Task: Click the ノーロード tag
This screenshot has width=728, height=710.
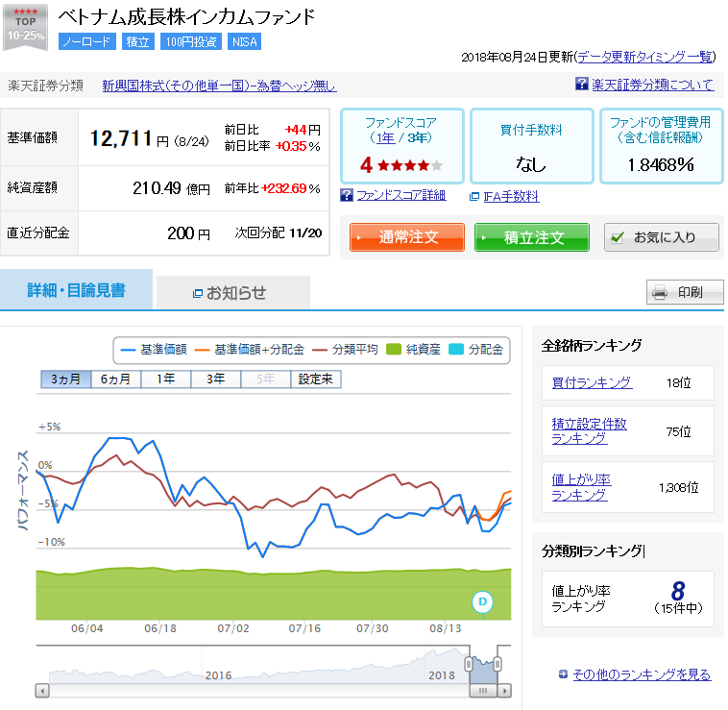Action: 86,41
